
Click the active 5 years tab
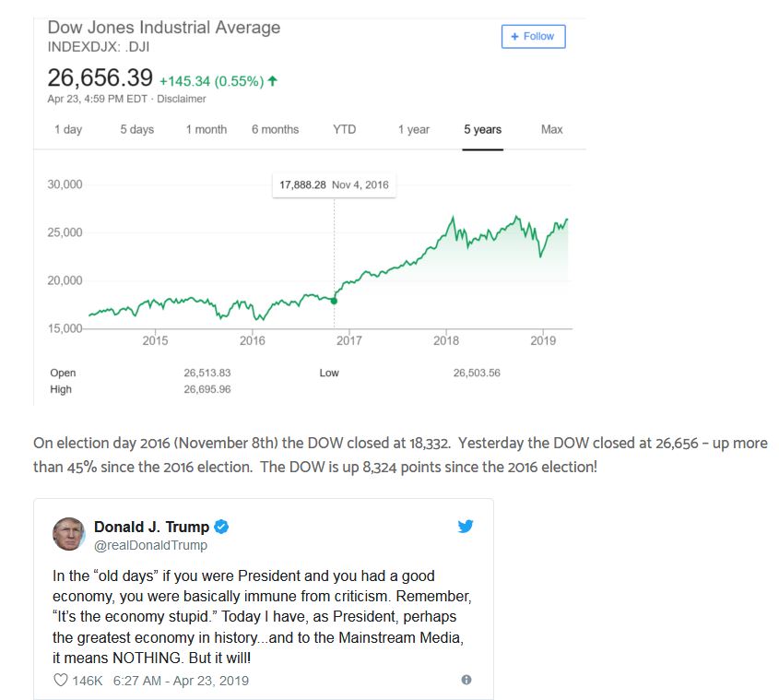coord(482,129)
